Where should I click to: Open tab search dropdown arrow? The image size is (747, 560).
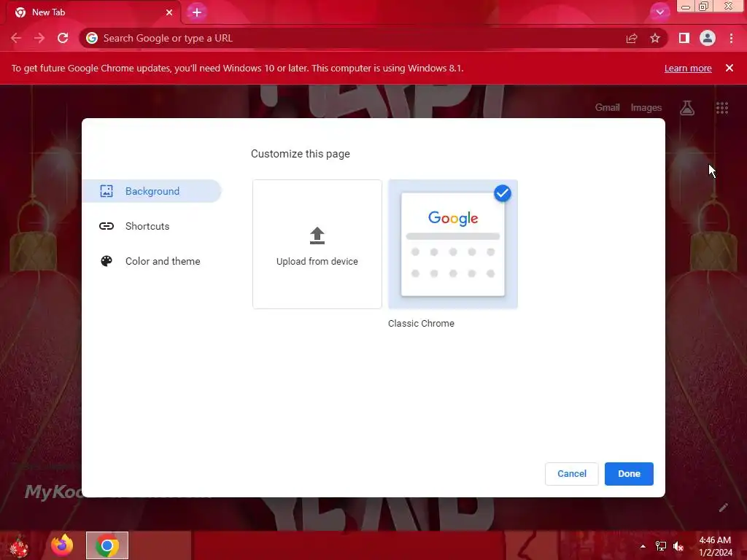pos(659,12)
